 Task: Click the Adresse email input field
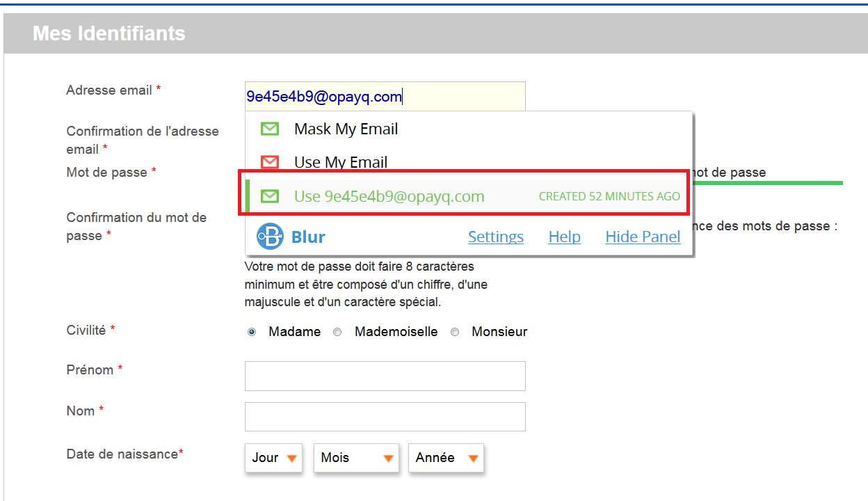tap(385, 97)
